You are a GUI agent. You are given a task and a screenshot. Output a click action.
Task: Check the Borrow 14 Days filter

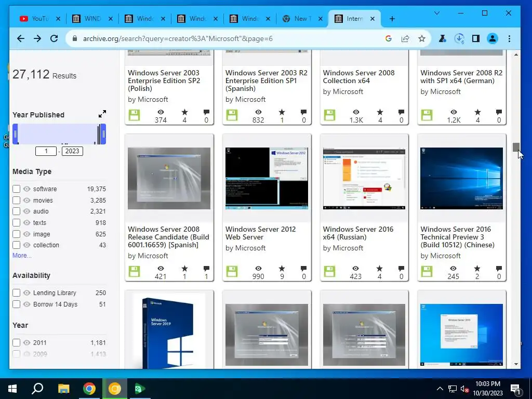(x=16, y=304)
